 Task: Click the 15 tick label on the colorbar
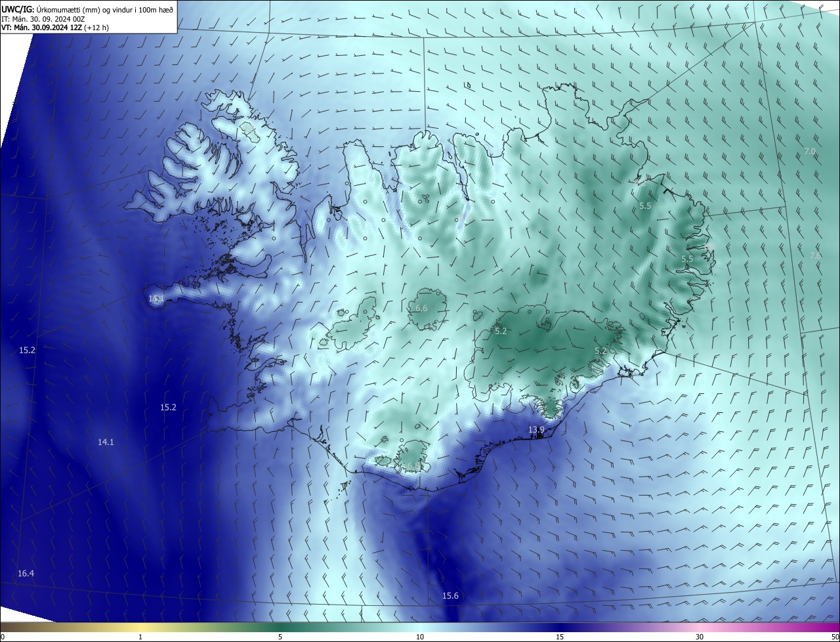click(560, 637)
